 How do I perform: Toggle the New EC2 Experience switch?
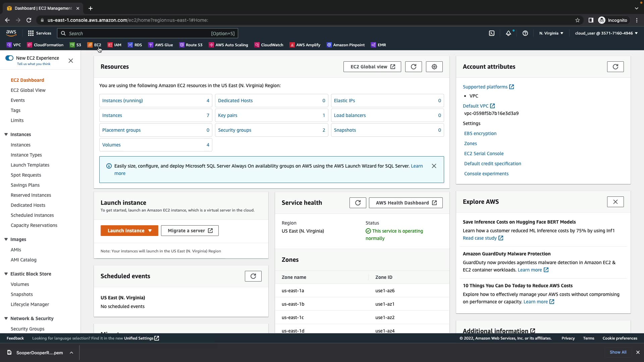pos(9,58)
